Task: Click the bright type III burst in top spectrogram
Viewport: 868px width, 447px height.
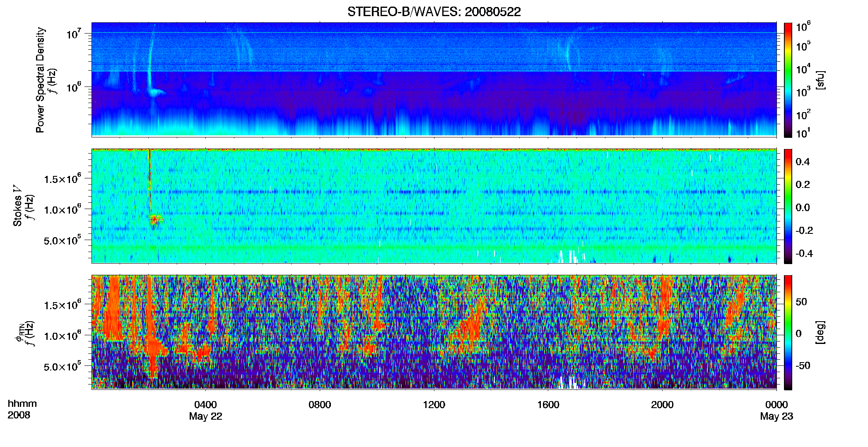Action: coord(151,62)
